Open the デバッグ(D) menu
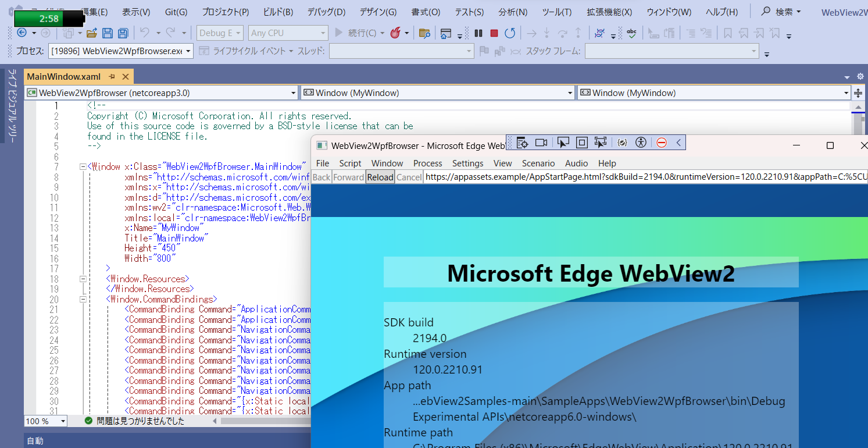868x448 pixels. pos(326,12)
